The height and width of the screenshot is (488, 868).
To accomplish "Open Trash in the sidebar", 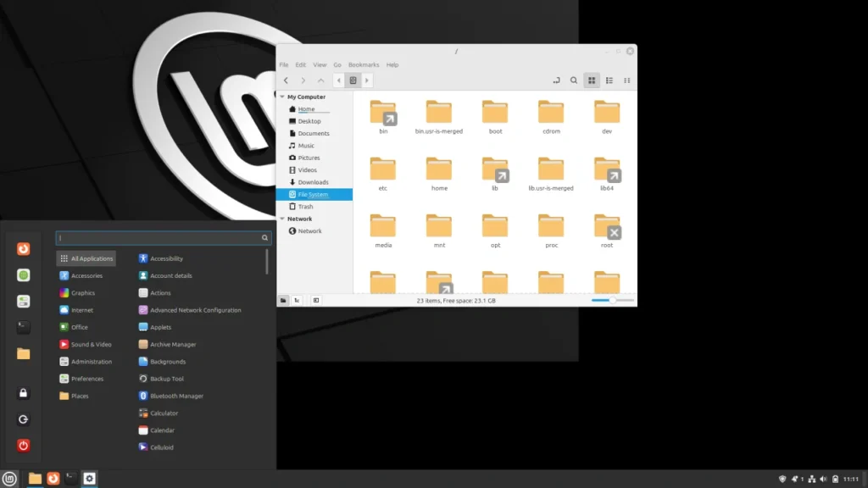I will tap(314, 207).
